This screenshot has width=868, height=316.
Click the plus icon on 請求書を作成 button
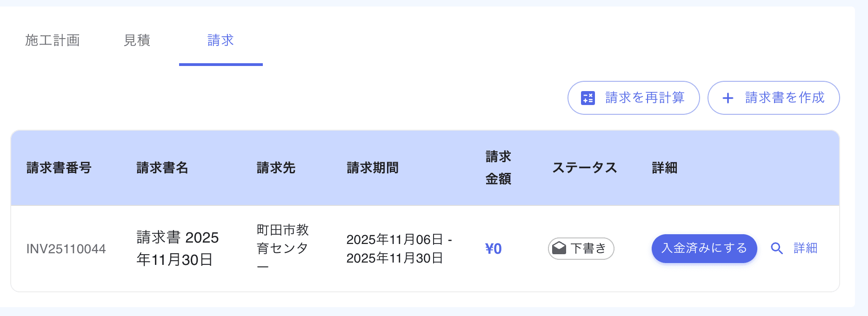click(x=728, y=98)
